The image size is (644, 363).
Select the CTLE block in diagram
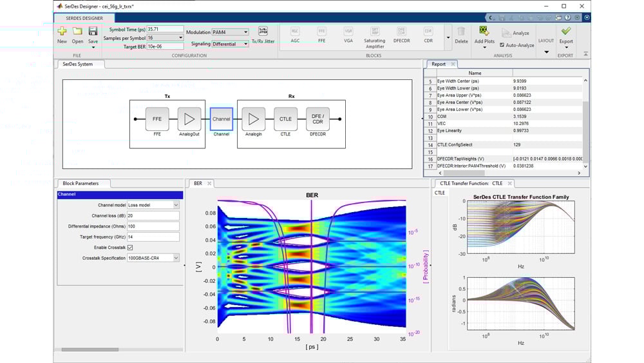point(285,119)
